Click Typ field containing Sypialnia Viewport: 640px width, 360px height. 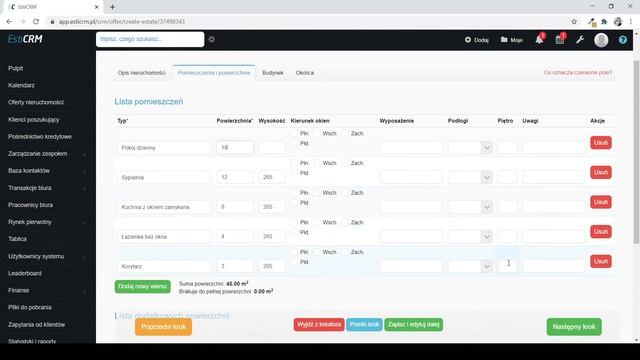point(164,177)
